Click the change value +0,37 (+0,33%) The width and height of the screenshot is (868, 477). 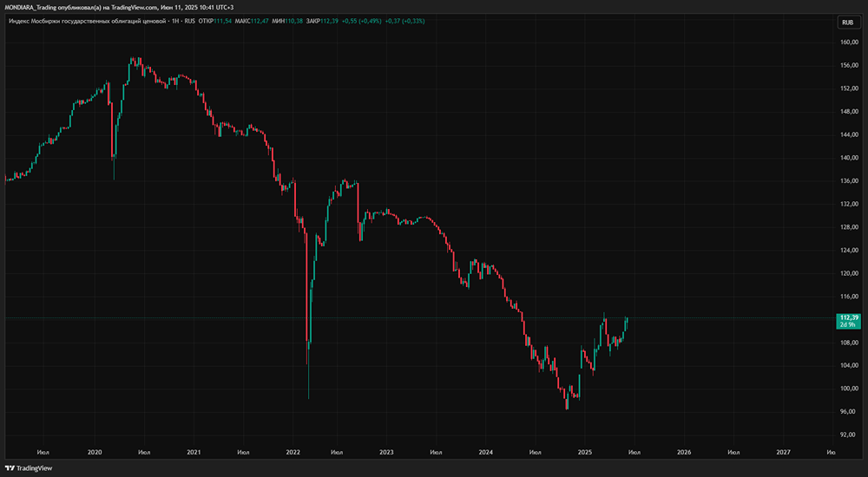click(405, 21)
